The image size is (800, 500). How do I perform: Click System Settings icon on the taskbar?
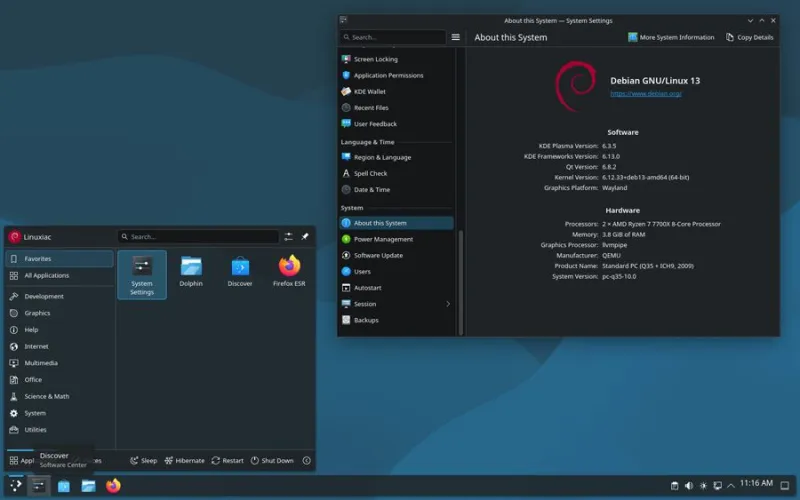(39, 486)
